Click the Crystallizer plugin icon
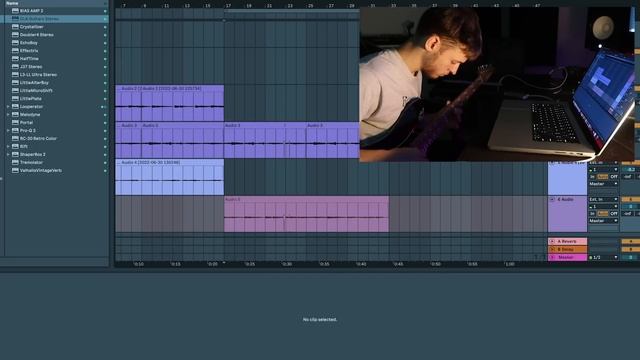The width and height of the screenshot is (640, 360). pos(15,27)
